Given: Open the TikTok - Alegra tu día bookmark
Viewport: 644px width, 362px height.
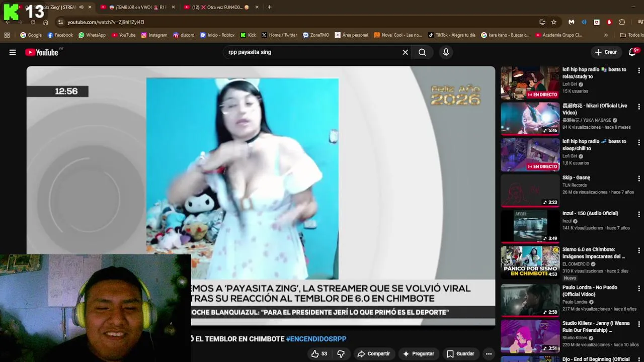Looking at the screenshot, I should (452, 35).
